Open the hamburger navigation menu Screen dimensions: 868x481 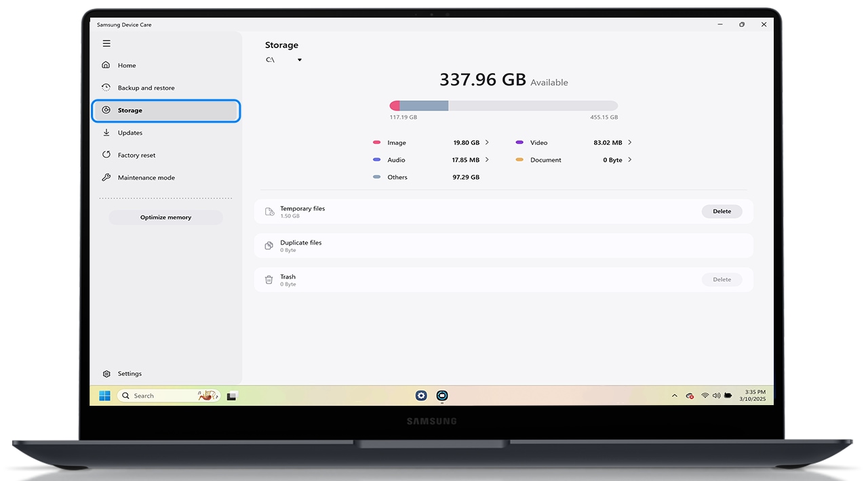pyautogui.click(x=106, y=43)
